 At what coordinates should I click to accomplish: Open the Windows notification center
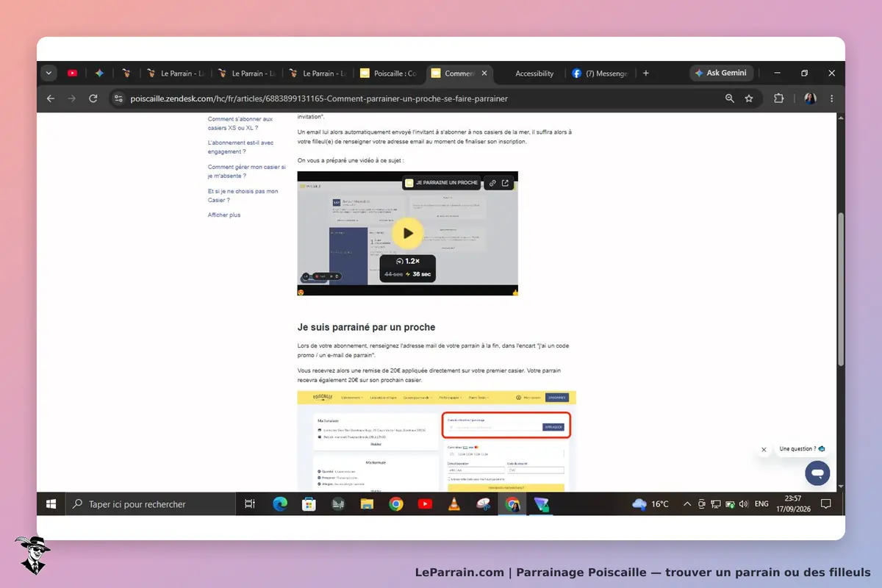coord(825,504)
